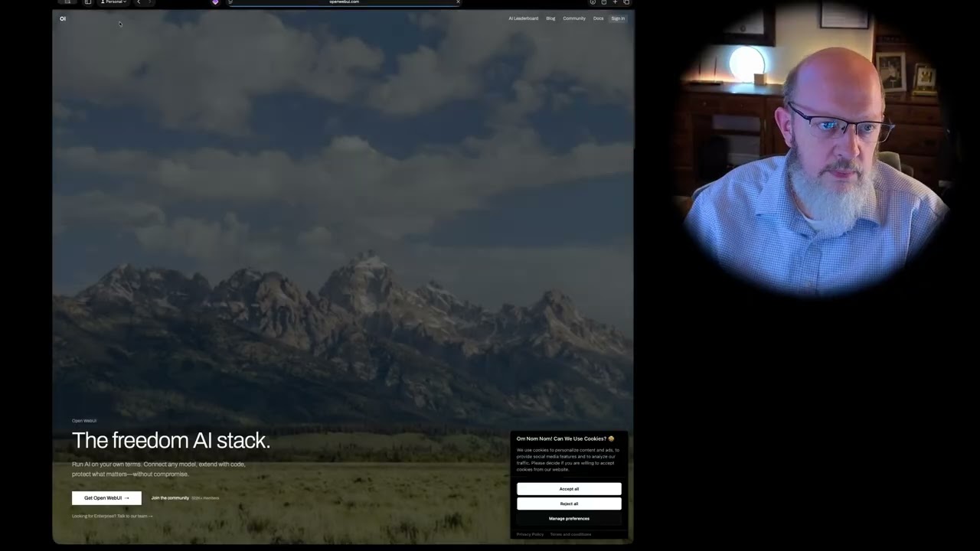Open the AI Leaderboard page
This screenshot has height=551, width=980.
[523, 18]
